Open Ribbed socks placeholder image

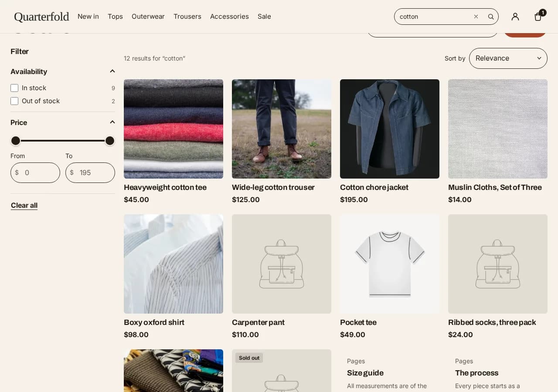498,264
